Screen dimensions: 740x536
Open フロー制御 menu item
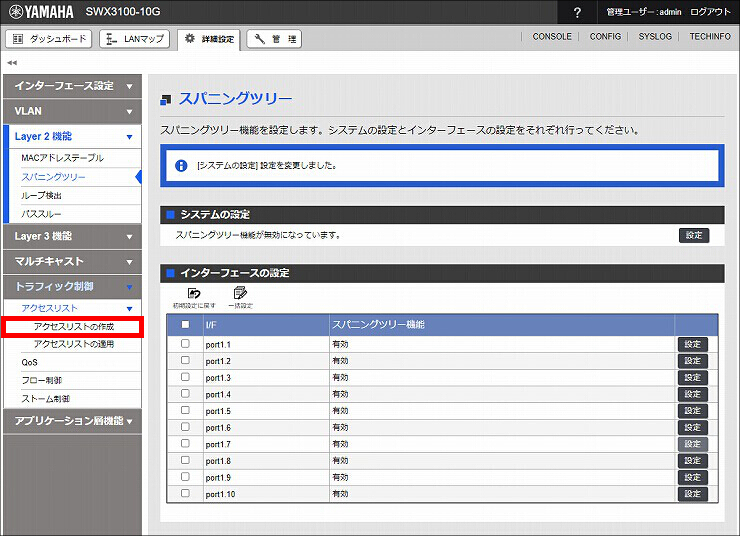pyautogui.click(x=73, y=380)
